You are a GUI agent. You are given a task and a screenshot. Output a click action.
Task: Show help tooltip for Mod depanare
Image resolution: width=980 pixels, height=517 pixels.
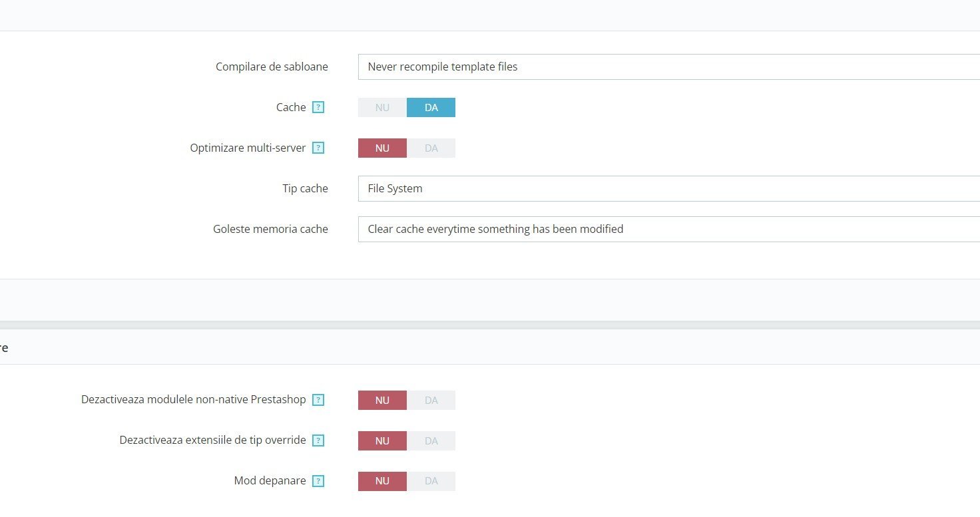click(x=318, y=481)
